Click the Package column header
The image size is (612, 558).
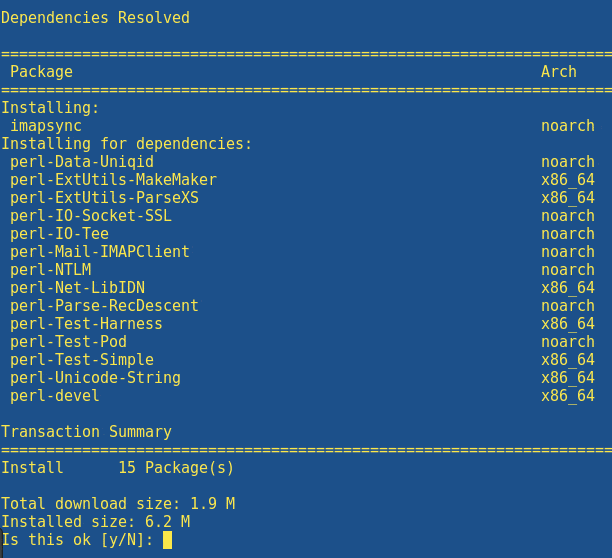click(41, 72)
